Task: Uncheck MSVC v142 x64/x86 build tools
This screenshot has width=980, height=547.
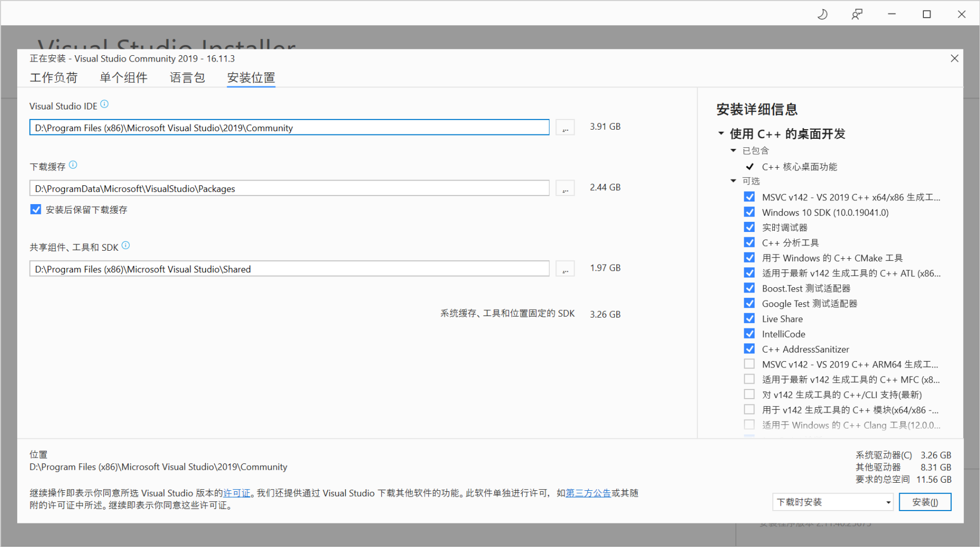Action: point(749,197)
